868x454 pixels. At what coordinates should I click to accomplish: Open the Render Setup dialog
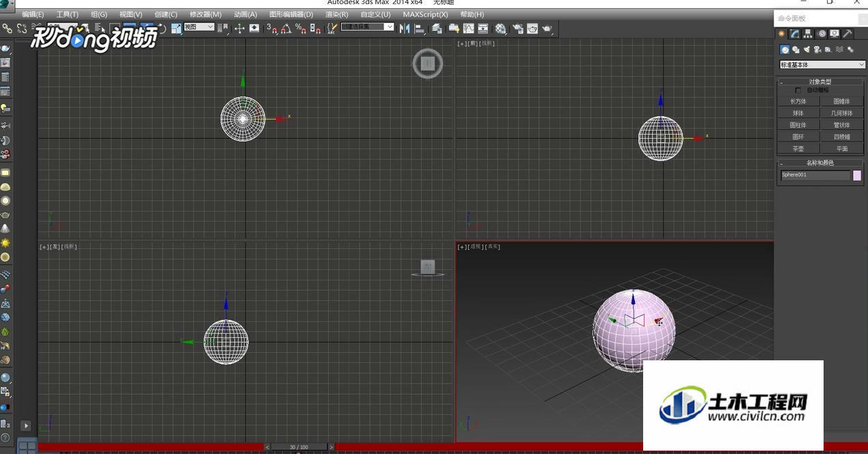(518, 28)
